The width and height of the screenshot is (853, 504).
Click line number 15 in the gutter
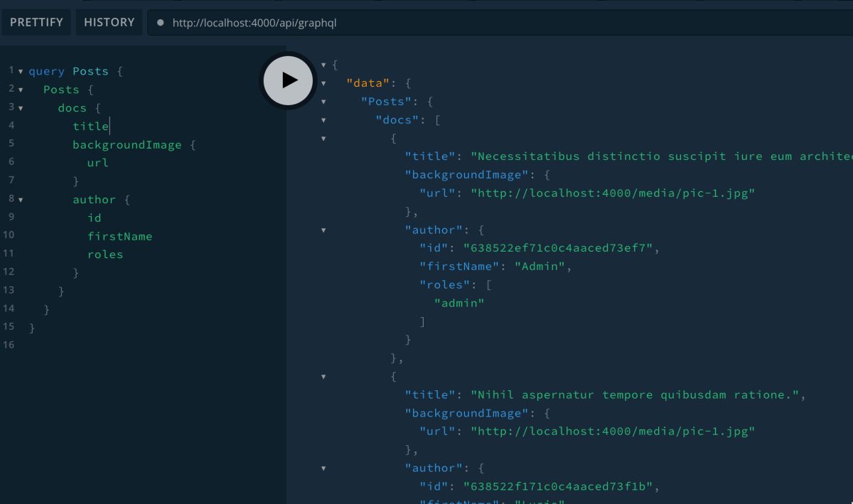pos(9,326)
